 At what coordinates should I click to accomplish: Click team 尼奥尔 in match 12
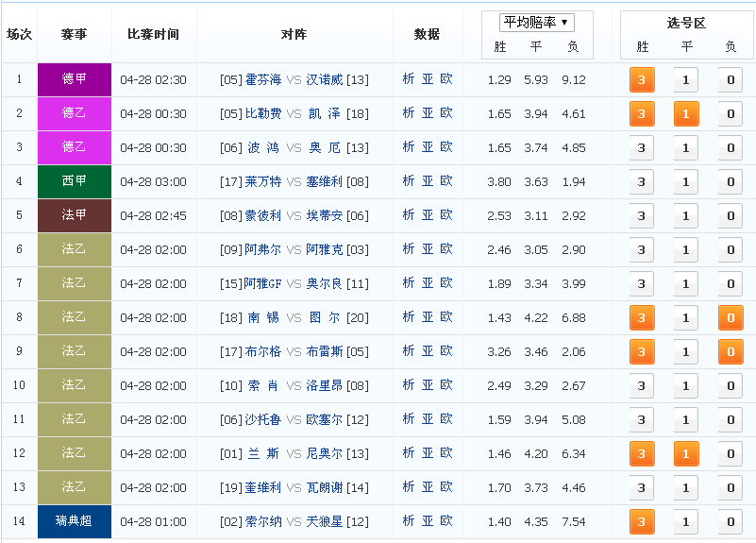325,454
